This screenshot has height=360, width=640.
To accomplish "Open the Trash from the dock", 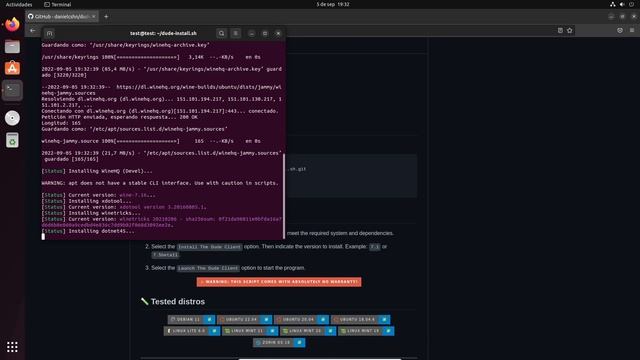I will click(x=12, y=140).
